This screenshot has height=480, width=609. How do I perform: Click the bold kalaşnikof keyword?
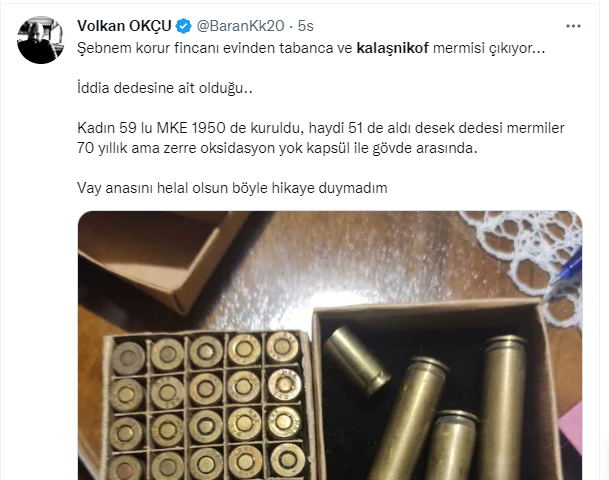tap(393, 48)
